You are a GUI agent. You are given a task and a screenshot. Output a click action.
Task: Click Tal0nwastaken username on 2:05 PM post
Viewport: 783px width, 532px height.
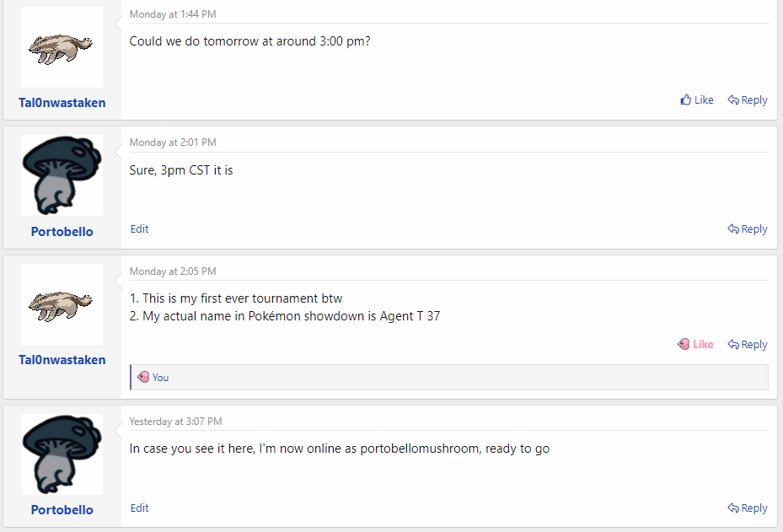62,360
